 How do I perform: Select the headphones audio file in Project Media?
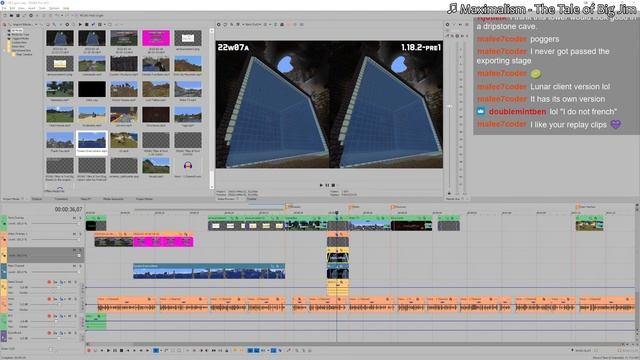tap(188, 167)
